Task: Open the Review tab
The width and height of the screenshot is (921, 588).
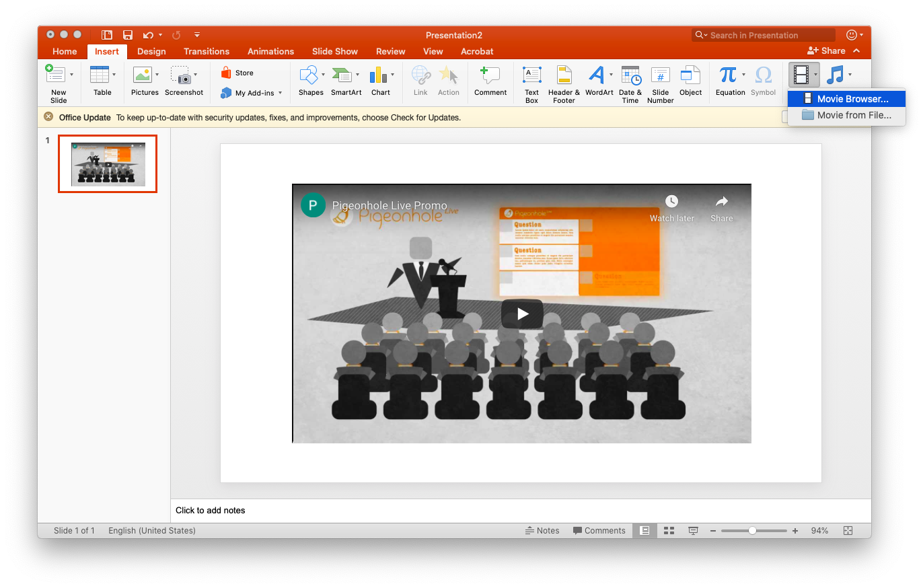Action: click(390, 51)
